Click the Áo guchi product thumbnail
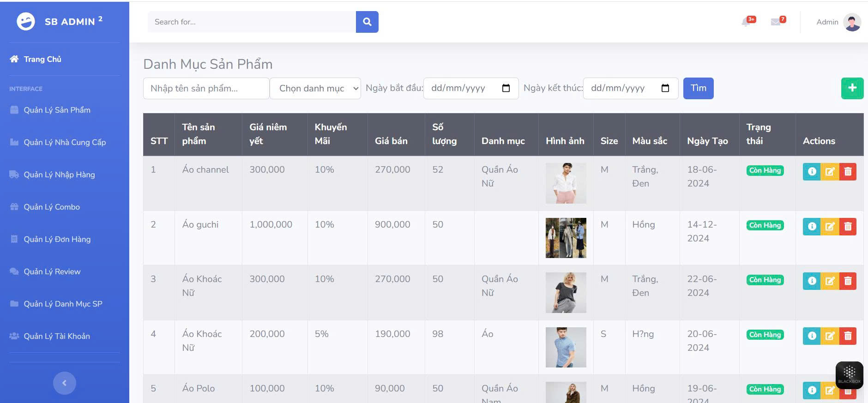The height and width of the screenshot is (403, 868). 566,238
